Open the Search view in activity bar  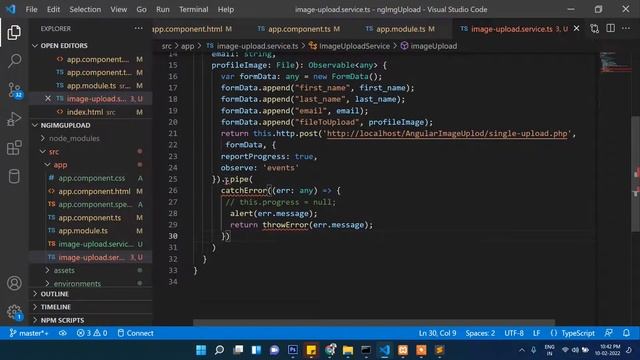pos(14,61)
